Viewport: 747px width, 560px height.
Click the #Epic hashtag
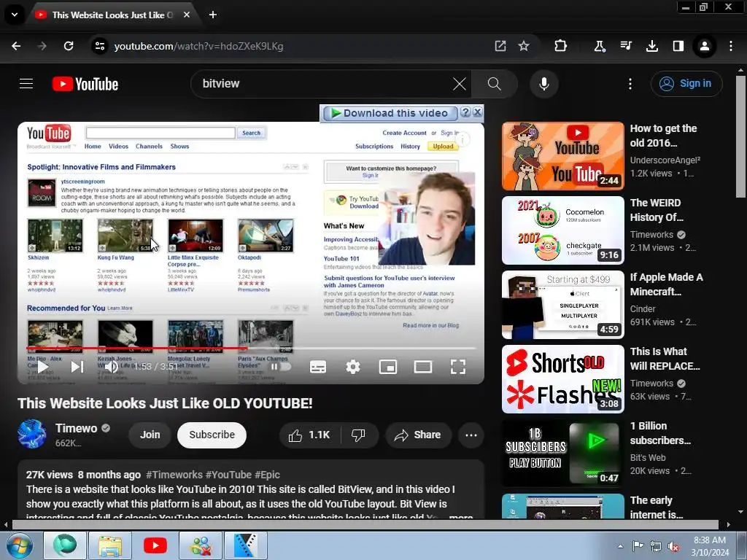[267, 475]
